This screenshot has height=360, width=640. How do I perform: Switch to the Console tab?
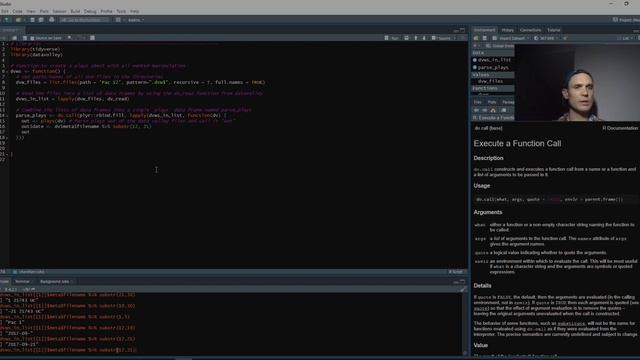pyautogui.click(x=4, y=282)
